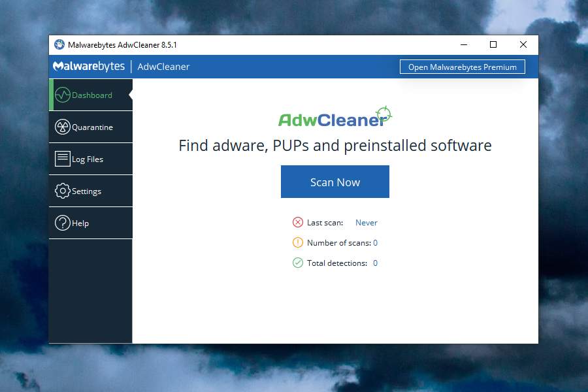The width and height of the screenshot is (588, 392).
Task: Click the Quarantine radiation icon
Action: [x=63, y=127]
